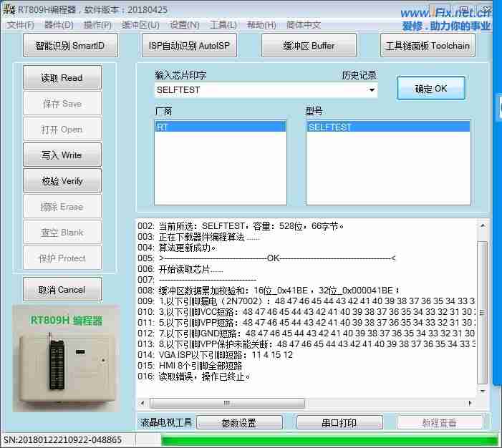Open the 设置(N) menu

pos(185,25)
